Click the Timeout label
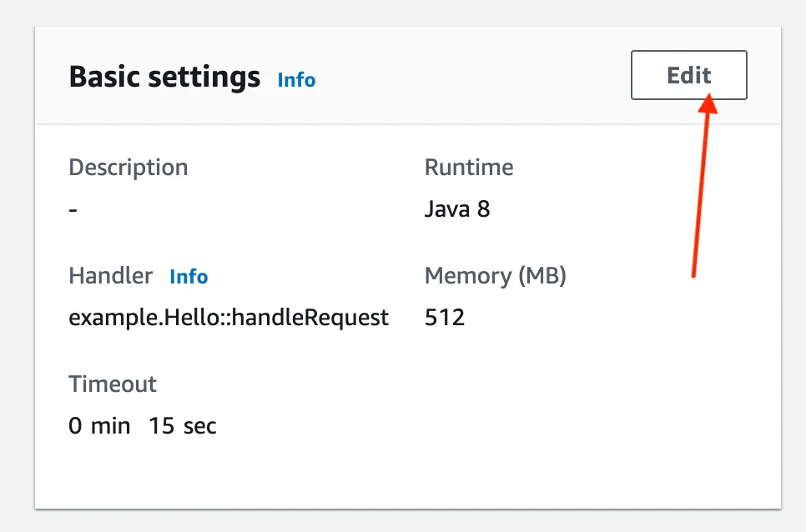The height and width of the screenshot is (532, 806). (112, 384)
